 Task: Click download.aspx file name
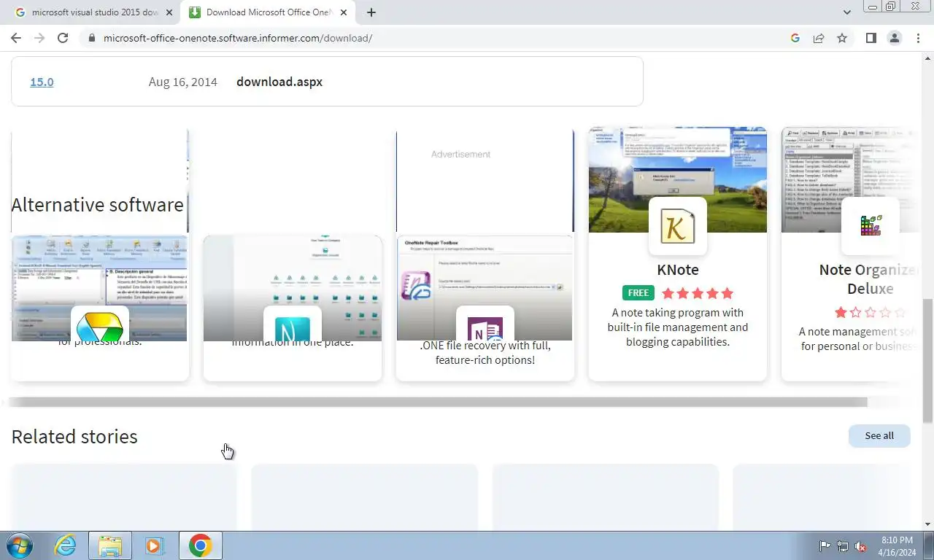279,82
